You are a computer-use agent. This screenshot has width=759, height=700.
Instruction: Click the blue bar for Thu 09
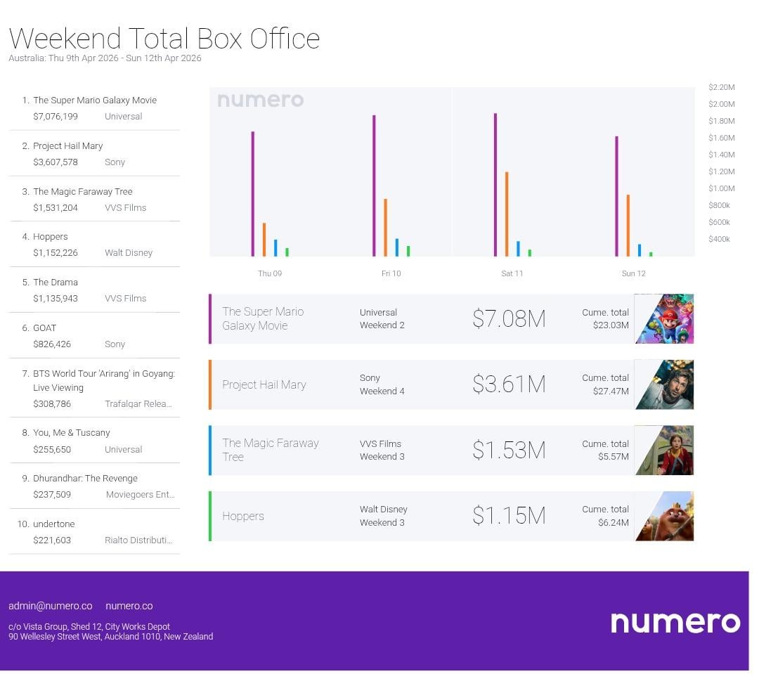coord(275,248)
